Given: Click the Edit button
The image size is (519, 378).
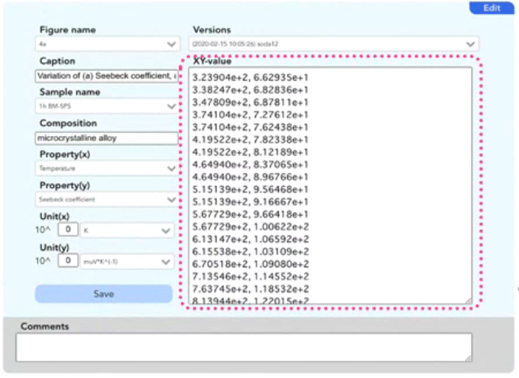Looking at the screenshot, I should coord(492,7).
